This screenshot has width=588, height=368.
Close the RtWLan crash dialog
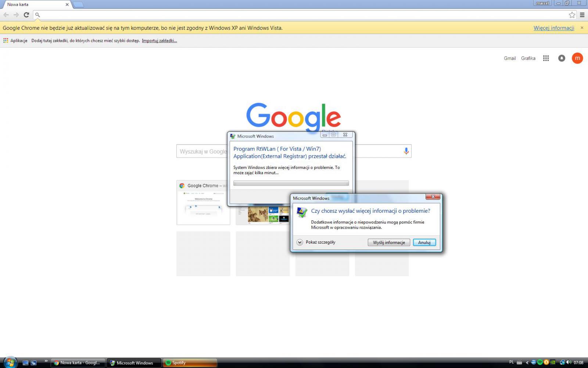(345, 135)
